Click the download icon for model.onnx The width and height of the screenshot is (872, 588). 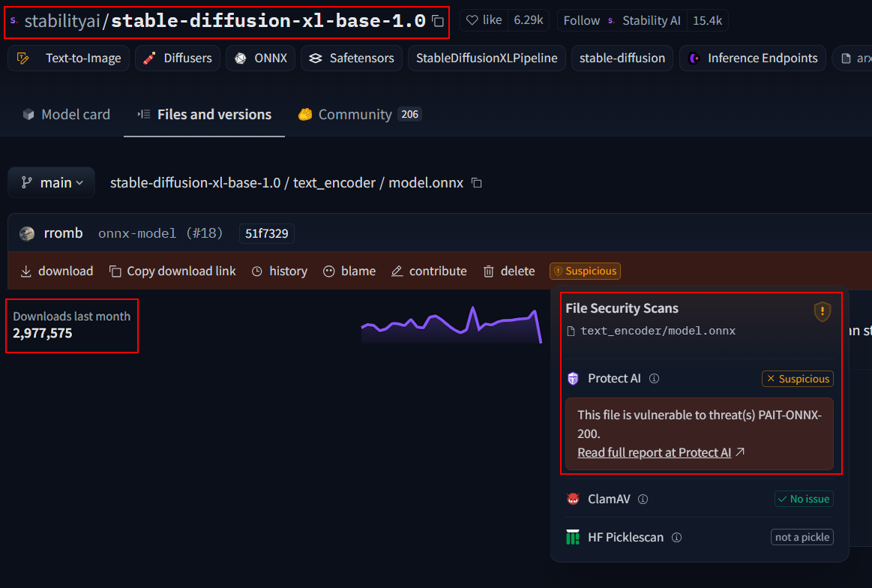[25, 271]
